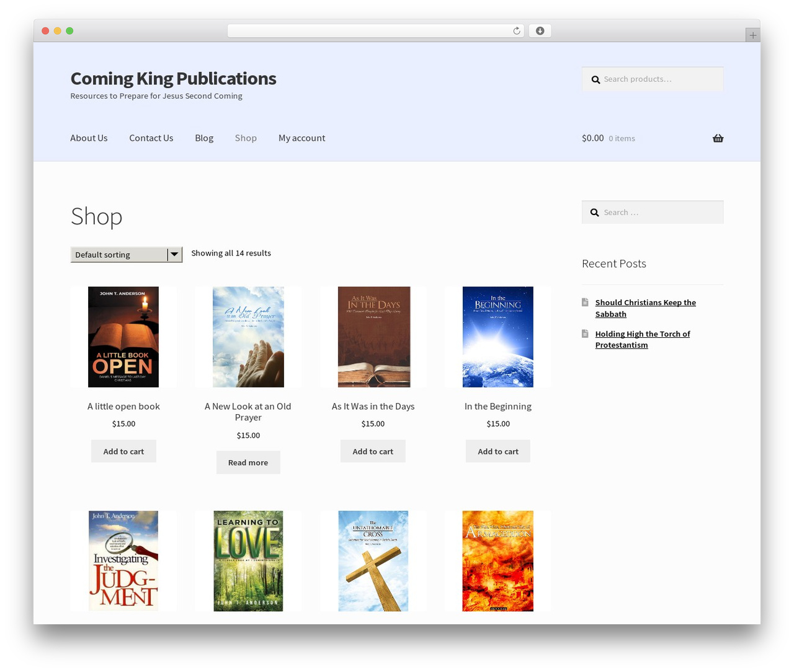Open In the Beginning book cover
794x672 pixels.
pyautogui.click(x=498, y=337)
